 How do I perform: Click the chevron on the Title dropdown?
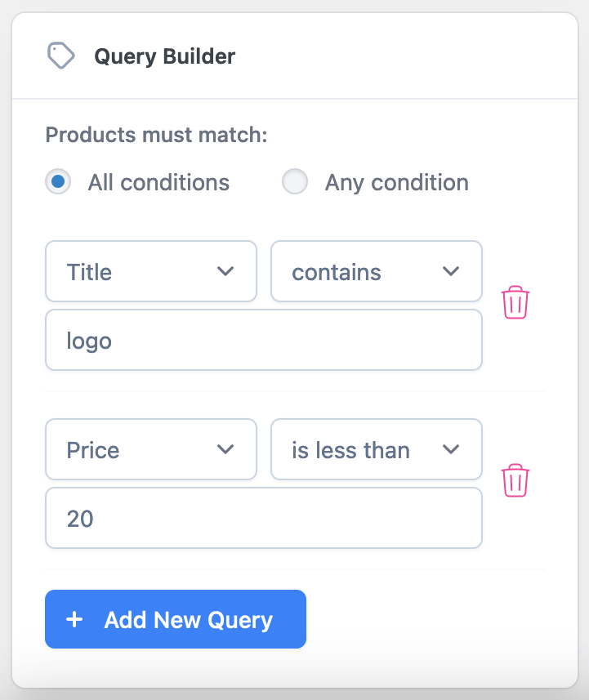point(226,272)
